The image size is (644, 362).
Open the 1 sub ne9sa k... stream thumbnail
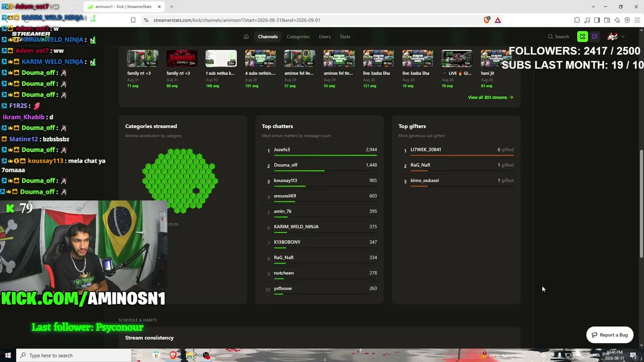coord(221,58)
